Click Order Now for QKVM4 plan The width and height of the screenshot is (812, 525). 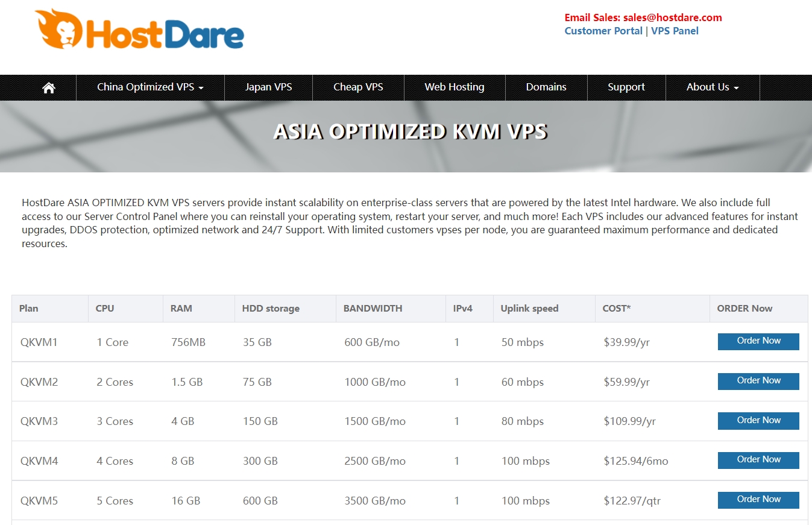[x=758, y=460]
